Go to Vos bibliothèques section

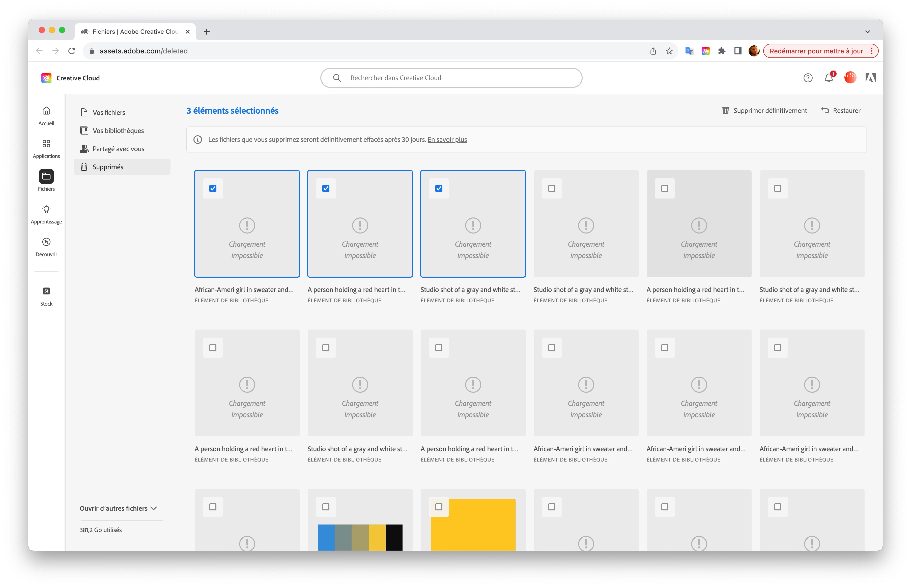[118, 130]
